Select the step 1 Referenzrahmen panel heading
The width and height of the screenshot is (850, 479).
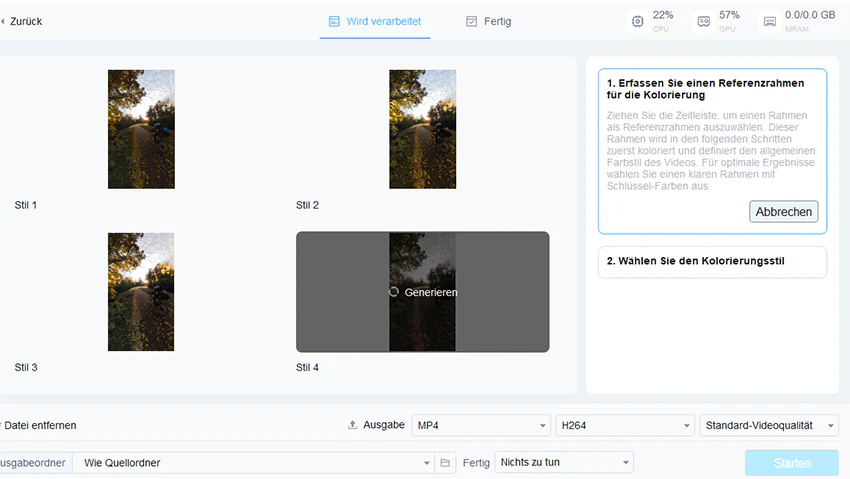coord(705,89)
